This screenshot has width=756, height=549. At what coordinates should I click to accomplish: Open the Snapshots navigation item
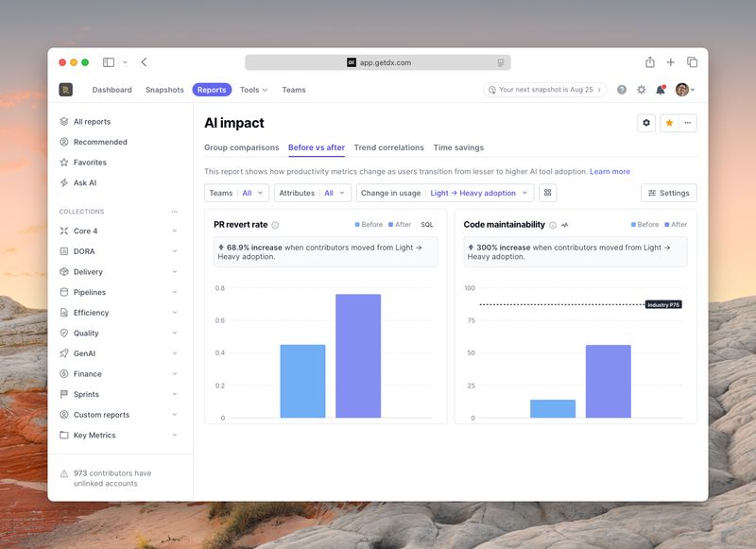[x=164, y=90]
